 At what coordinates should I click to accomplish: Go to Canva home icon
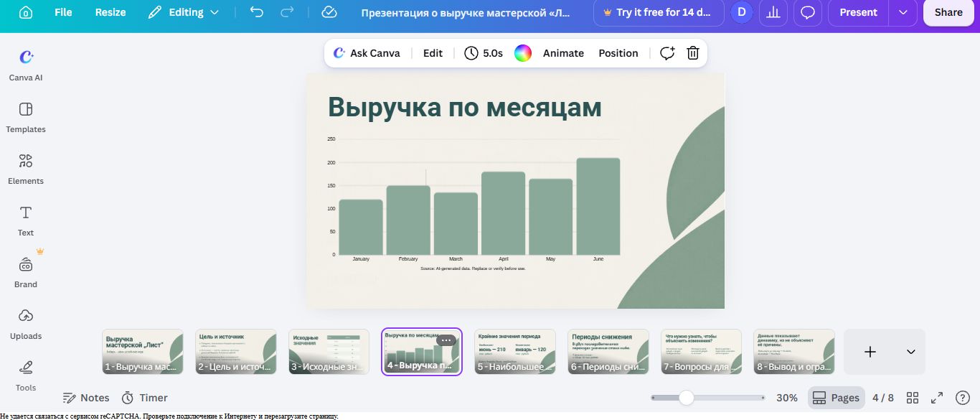tap(25, 12)
